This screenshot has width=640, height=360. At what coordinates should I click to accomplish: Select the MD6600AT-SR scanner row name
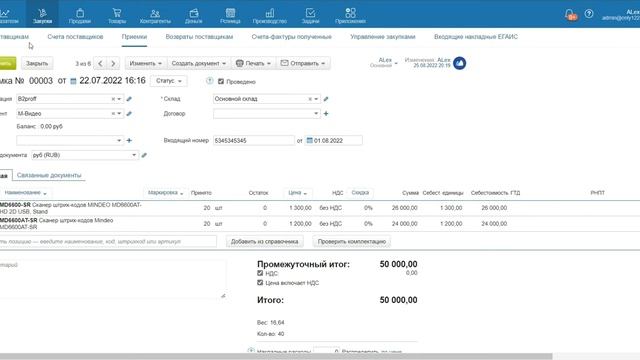coord(57,224)
